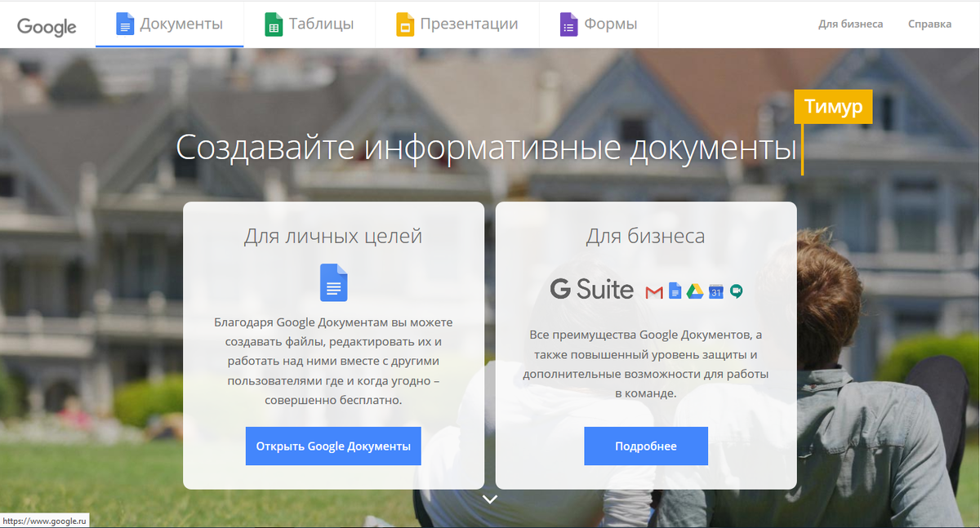Click the Подробнее button

tap(646, 446)
